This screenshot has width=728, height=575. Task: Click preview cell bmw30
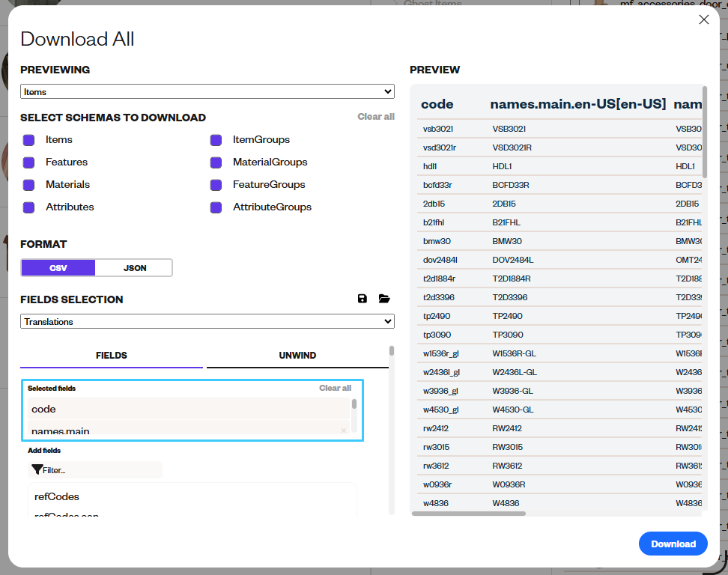point(437,241)
